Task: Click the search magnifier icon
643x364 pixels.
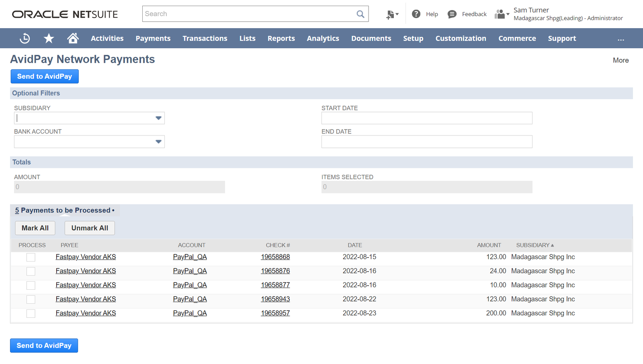Action: click(x=360, y=14)
